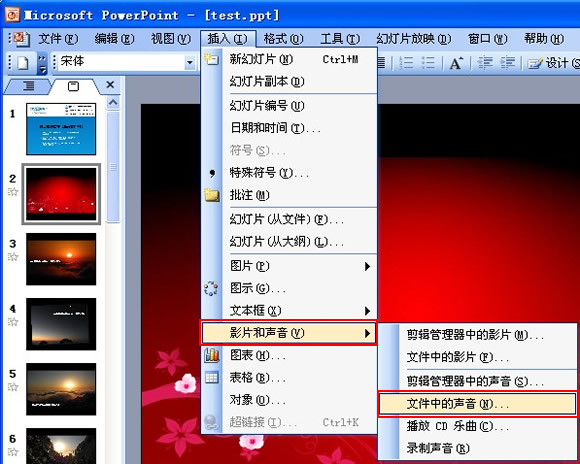
Task: Open the font name dropdown
Action: 190,63
